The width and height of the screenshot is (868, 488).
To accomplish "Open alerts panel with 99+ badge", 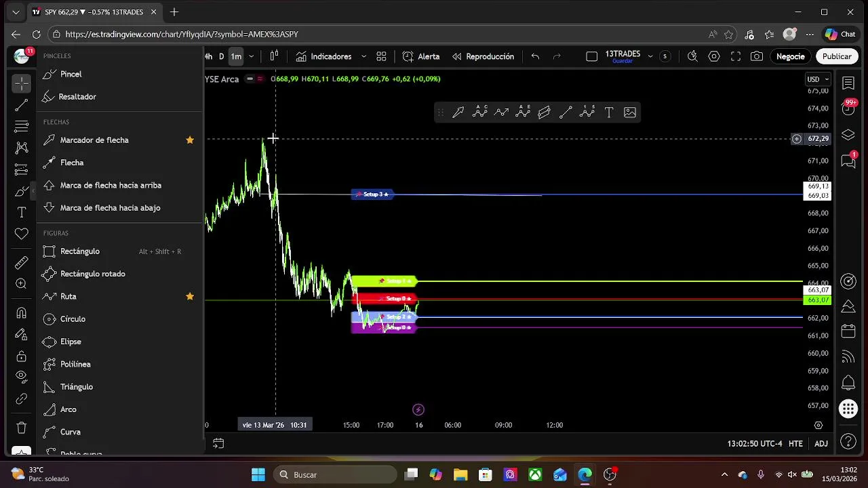I will point(848,108).
